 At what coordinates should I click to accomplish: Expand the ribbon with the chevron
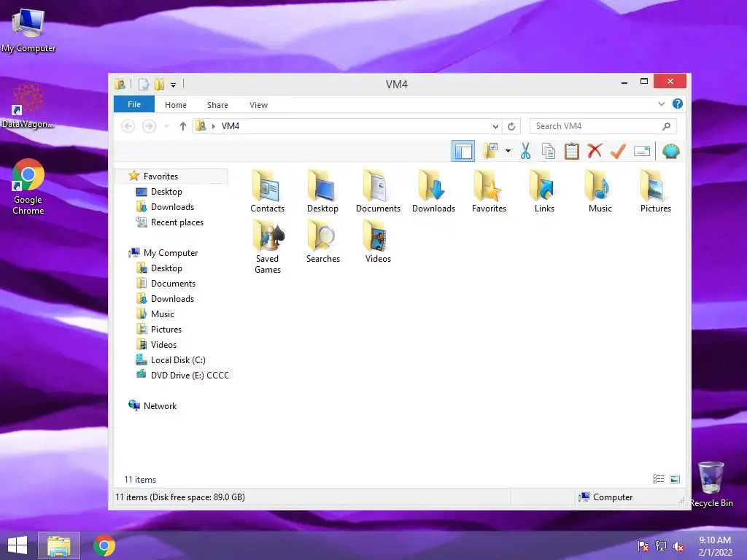[x=661, y=104]
